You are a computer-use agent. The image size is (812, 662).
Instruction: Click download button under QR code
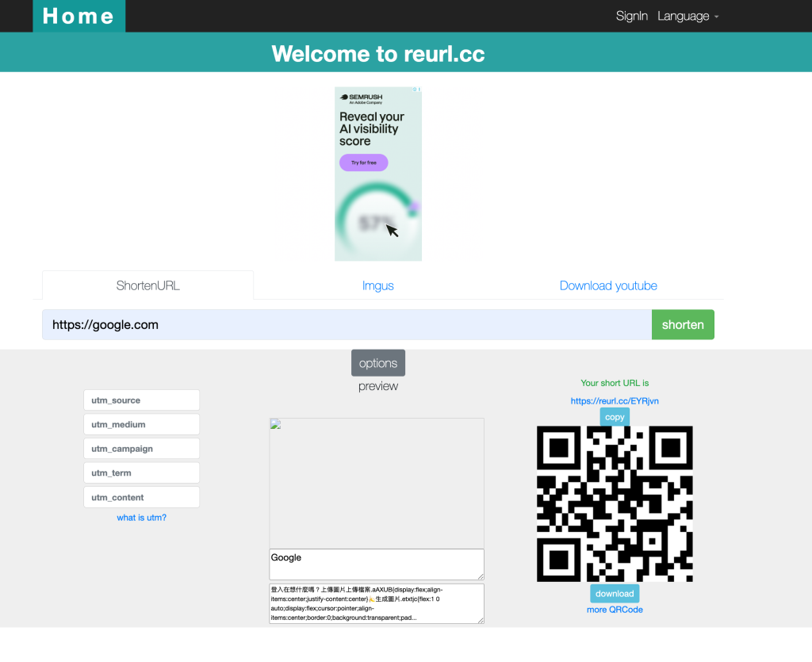point(615,594)
